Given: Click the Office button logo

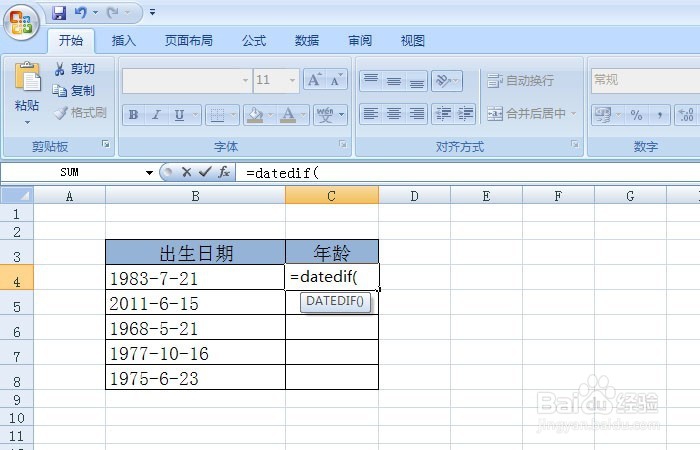Looking at the screenshot, I should (21, 21).
